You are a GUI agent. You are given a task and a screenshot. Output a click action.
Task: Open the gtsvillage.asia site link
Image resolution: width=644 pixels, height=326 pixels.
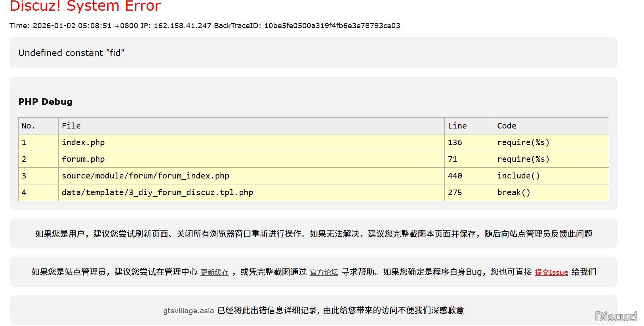coord(189,311)
